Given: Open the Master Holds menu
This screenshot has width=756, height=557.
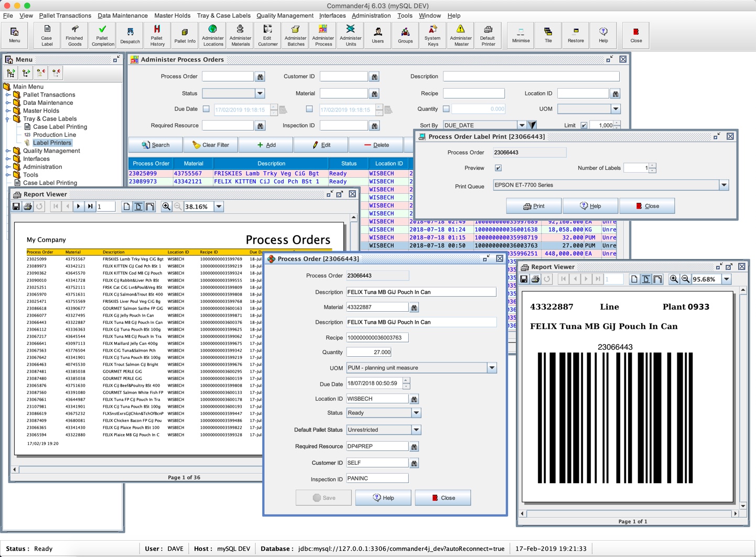Looking at the screenshot, I should [x=172, y=16].
